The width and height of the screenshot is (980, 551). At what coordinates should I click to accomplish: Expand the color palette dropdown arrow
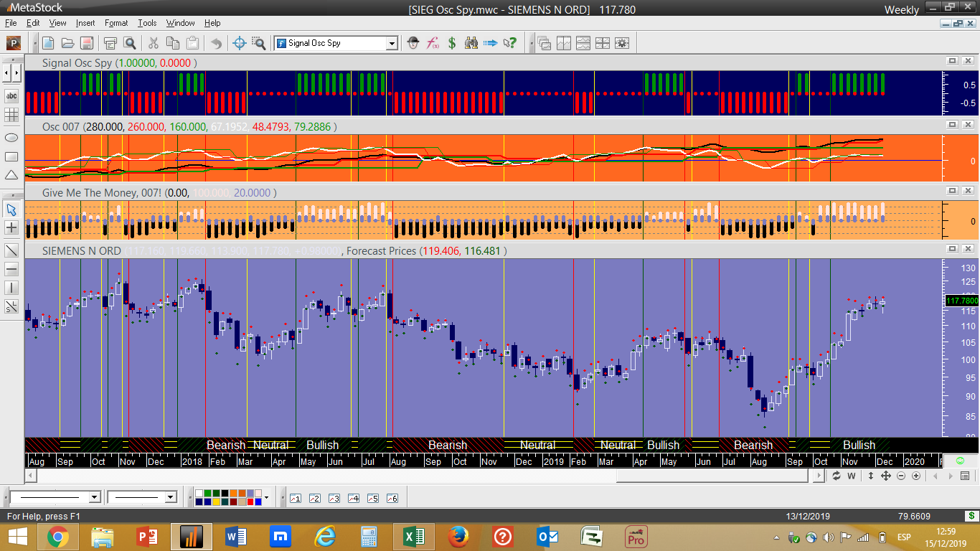(266, 497)
